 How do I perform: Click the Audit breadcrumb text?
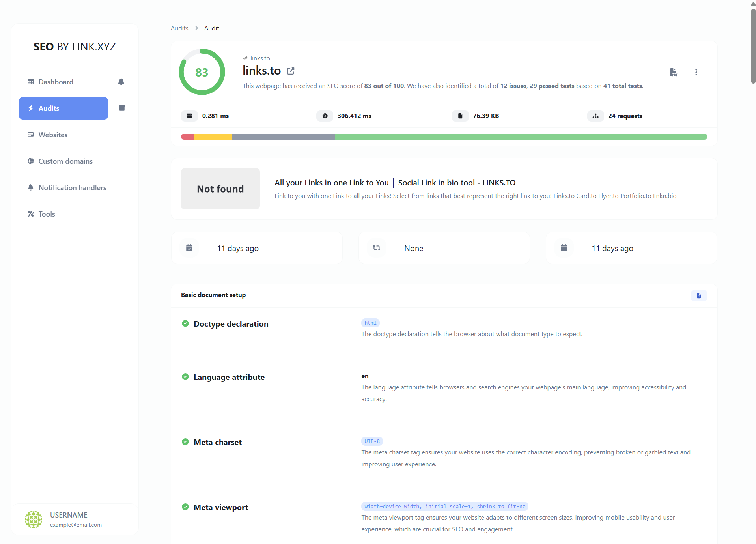(211, 28)
